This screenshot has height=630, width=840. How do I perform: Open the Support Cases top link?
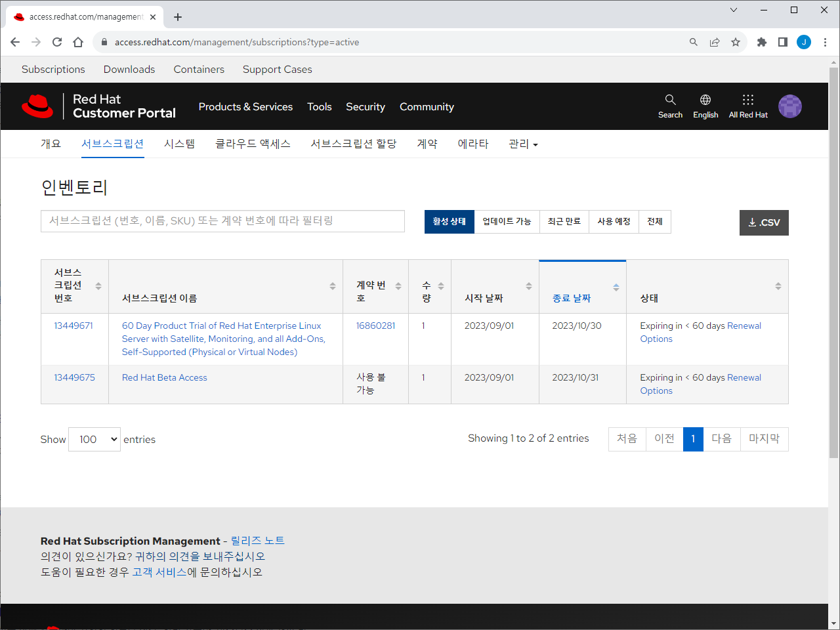tap(278, 69)
